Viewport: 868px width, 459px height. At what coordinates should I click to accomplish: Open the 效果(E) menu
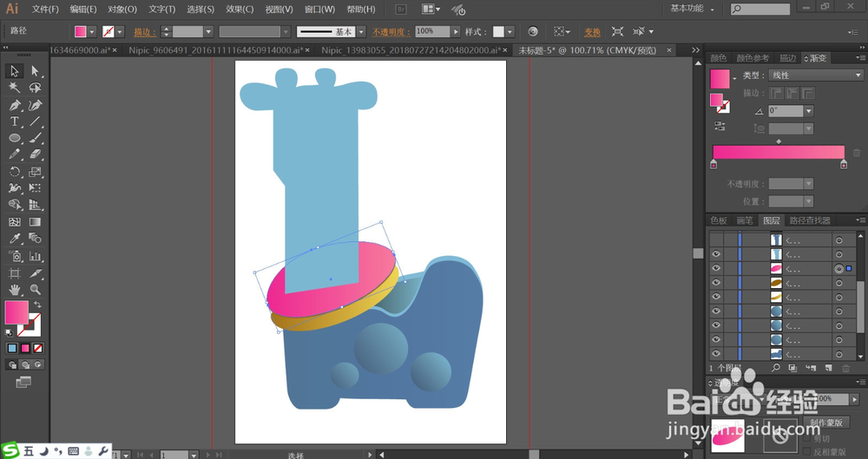(x=240, y=10)
